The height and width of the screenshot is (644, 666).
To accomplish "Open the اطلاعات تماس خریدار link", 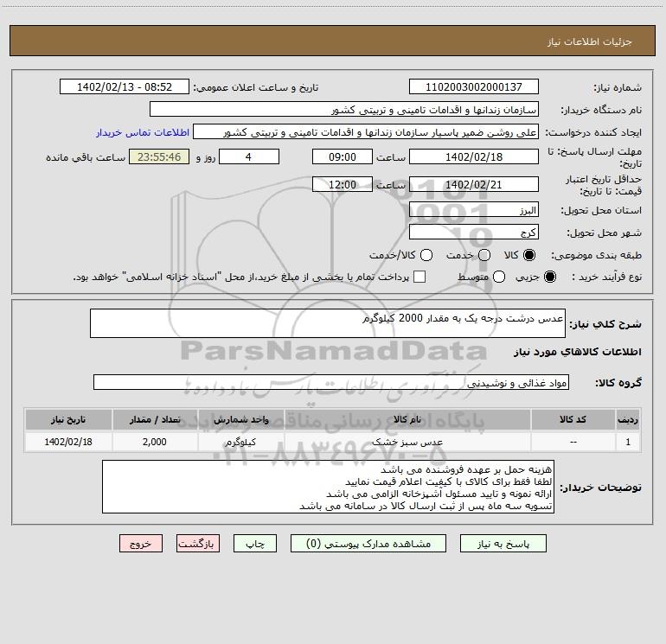I will click(143, 132).
